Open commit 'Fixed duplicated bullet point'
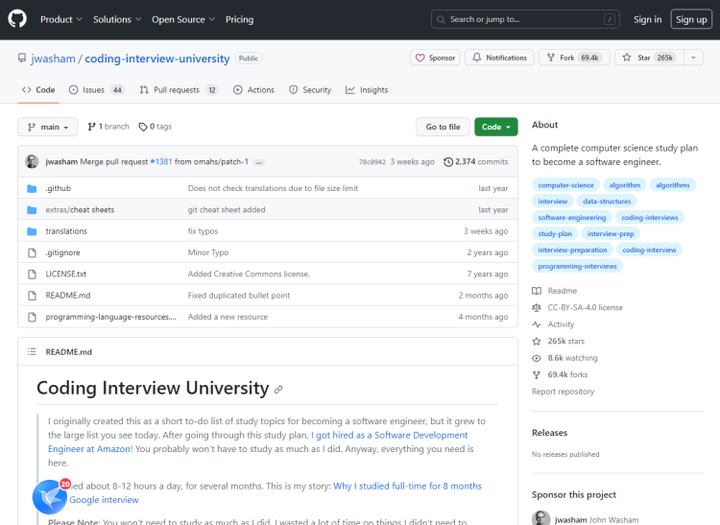Image resolution: width=720 pixels, height=525 pixels. [x=239, y=295]
